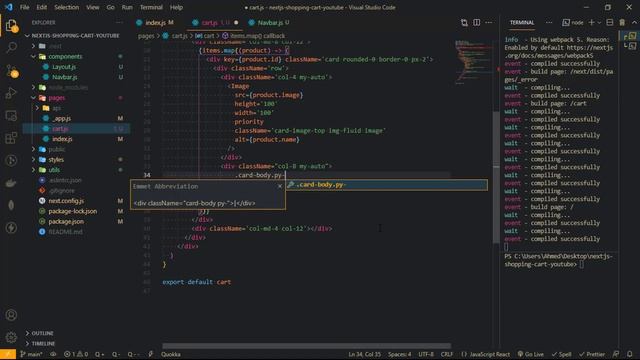Close the cart.js editor tab

point(236,22)
